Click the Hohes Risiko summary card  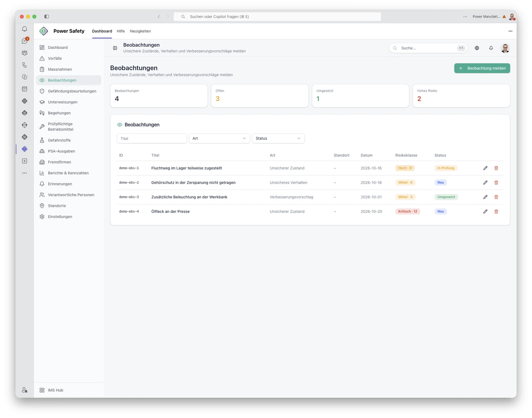[x=461, y=96]
